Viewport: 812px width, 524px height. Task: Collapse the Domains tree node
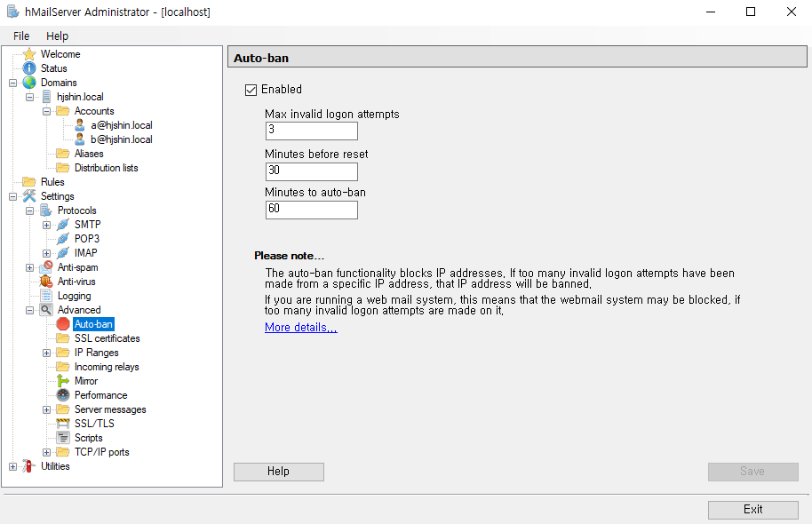coord(13,83)
